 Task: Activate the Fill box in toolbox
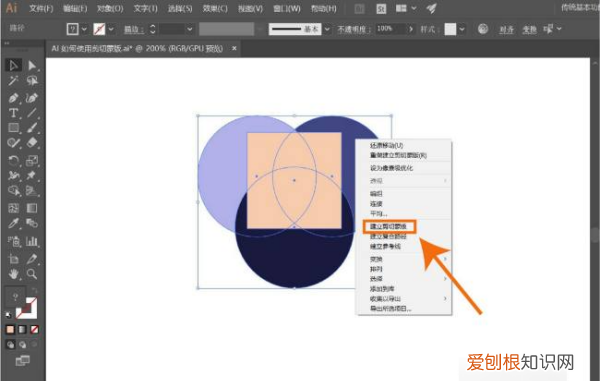tap(15, 296)
